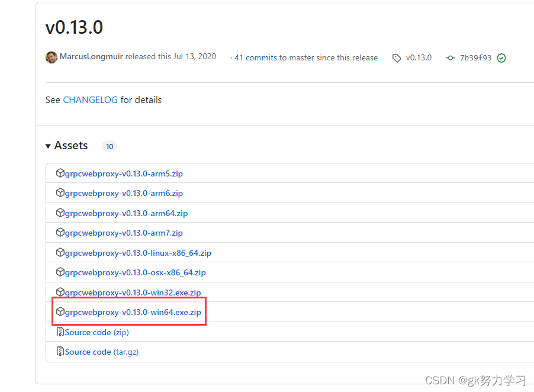The image size is (534, 392).
Task: Click package icon for linux-x86_64.zip
Action: click(60, 252)
